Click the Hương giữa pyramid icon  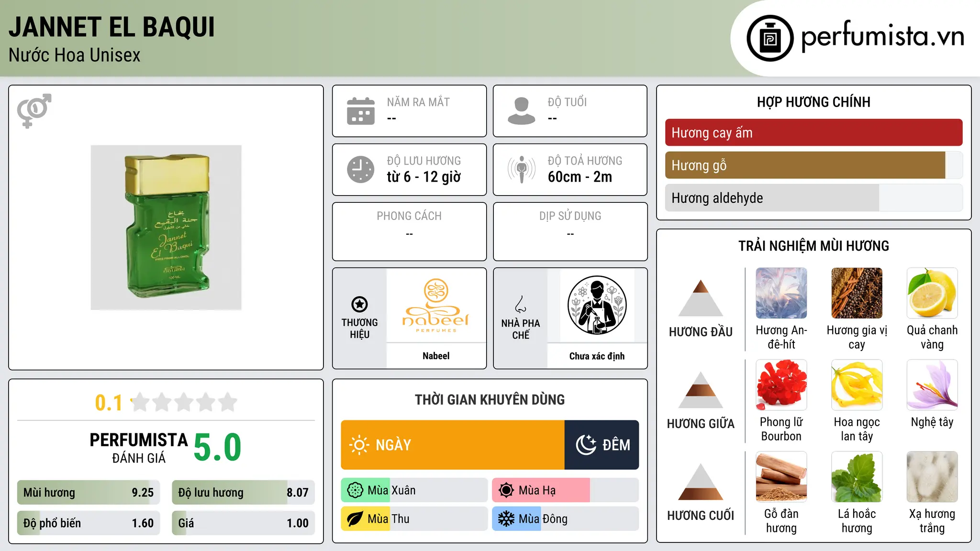(x=701, y=390)
